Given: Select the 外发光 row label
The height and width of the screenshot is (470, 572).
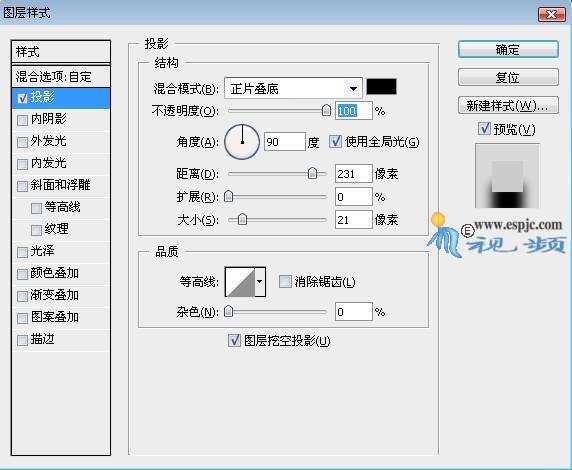Looking at the screenshot, I should coord(48,141).
